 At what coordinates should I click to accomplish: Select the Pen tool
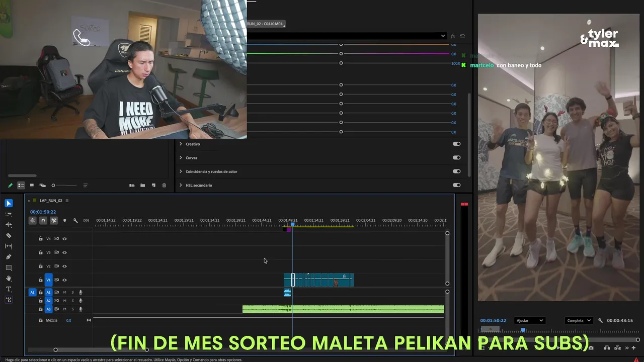pyautogui.click(x=9, y=257)
